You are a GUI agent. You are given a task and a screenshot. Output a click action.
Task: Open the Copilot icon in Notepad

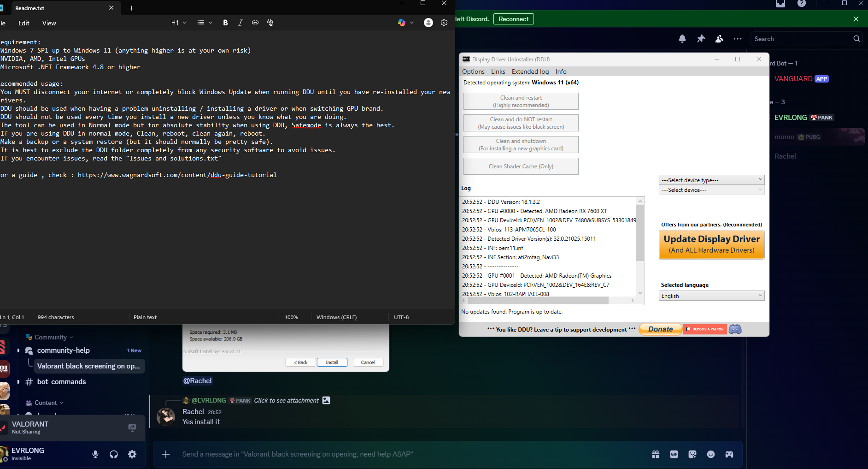click(x=402, y=23)
